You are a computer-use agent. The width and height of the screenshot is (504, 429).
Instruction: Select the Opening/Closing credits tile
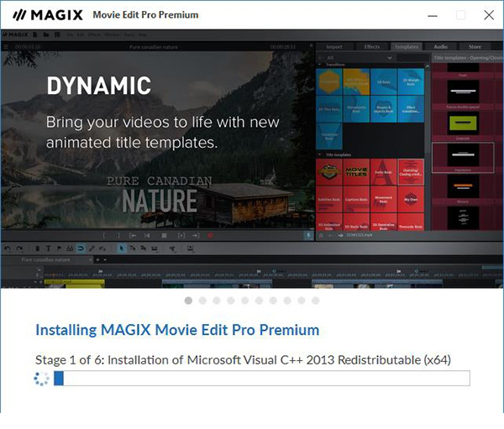tap(411, 172)
